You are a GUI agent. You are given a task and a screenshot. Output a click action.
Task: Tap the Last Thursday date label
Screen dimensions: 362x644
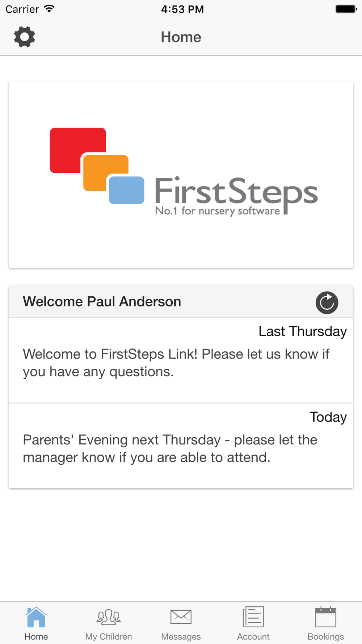[303, 331]
